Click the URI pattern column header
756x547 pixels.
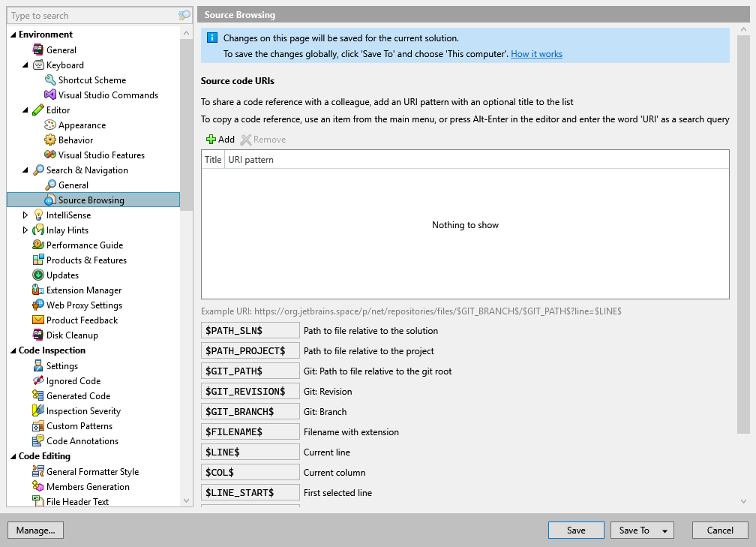click(250, 160)
